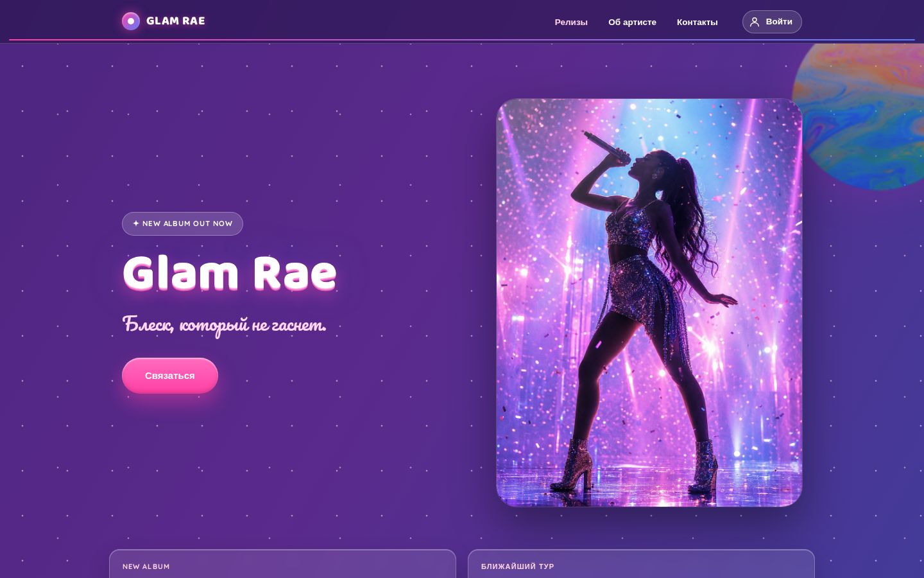The image size is (924, 578).
Task: Select the NEW ALBUM OUT NOW badge
Action: (x=182, y=223)
